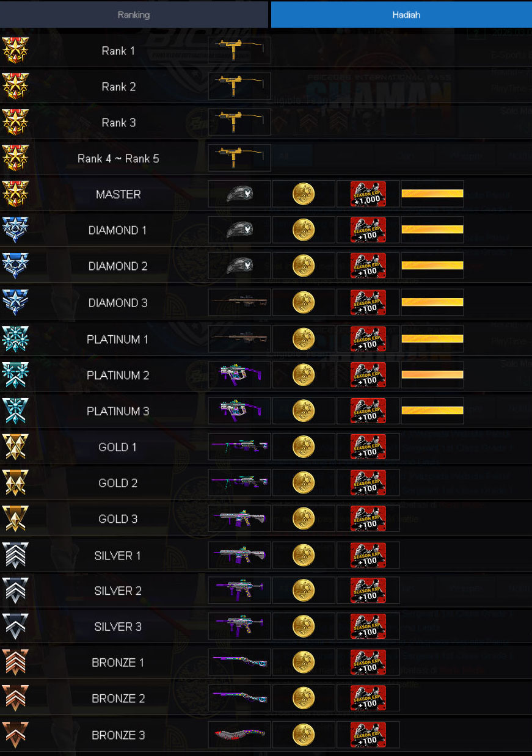This screenshot has height=756, width=532.
Task: Switch to the Ranking tab
Action: coord(134,15)
